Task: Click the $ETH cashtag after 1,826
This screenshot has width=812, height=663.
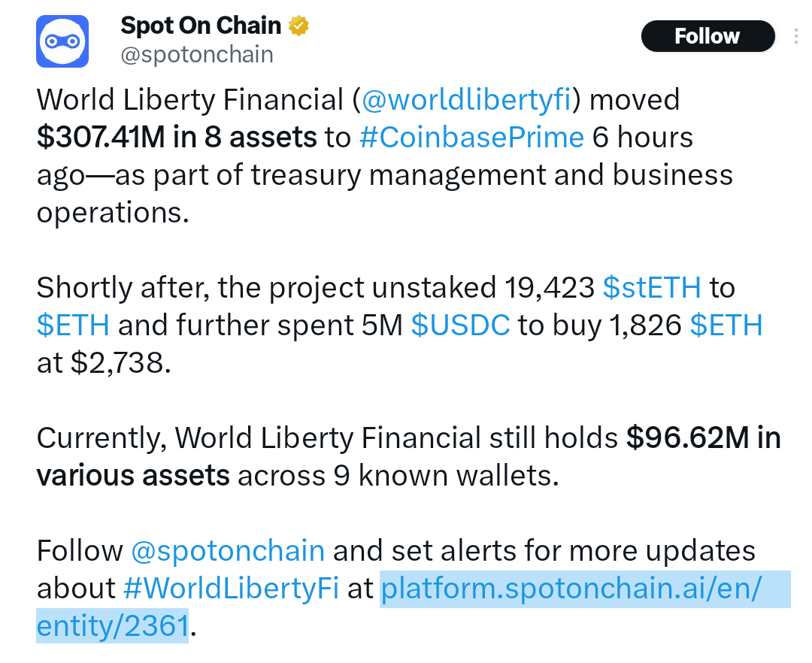Action: (726, 325)
